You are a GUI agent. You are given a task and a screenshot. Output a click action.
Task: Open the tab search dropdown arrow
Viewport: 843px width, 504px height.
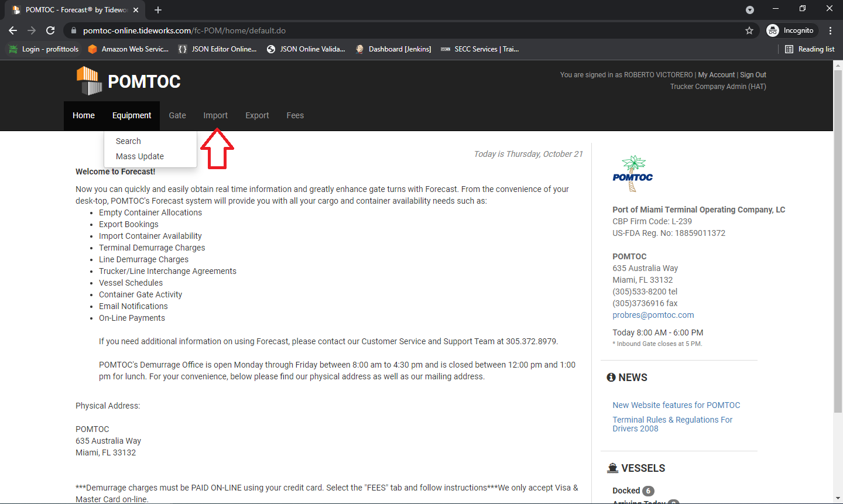750,10
